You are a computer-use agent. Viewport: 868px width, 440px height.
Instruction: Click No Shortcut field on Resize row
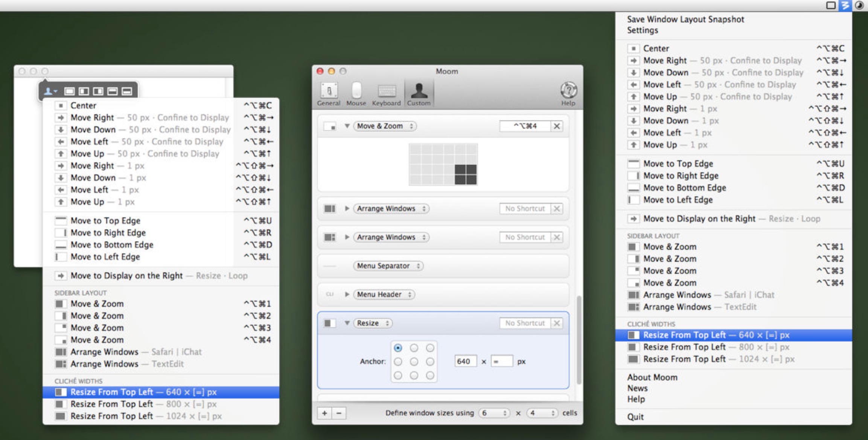point(525,323)
